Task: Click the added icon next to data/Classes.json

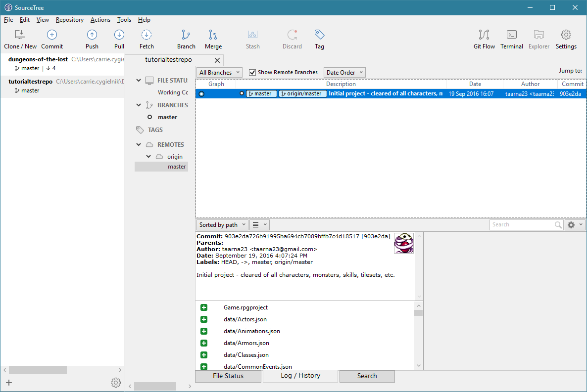Action: click(x=203, y=355)
